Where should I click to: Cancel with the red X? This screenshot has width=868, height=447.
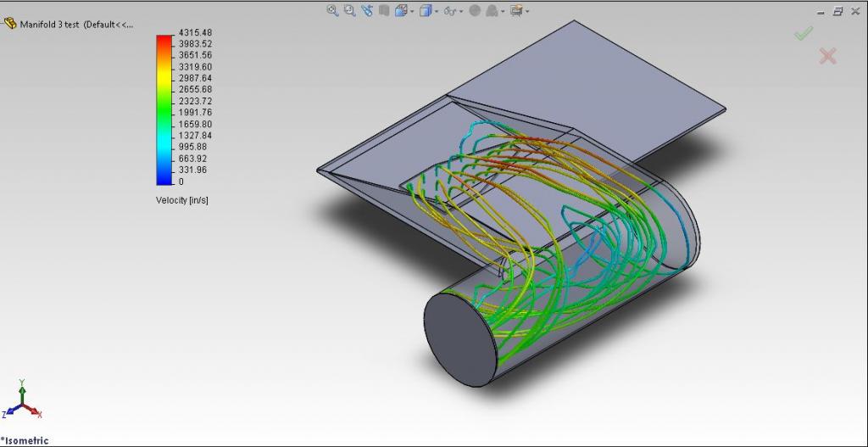(827, 56)
